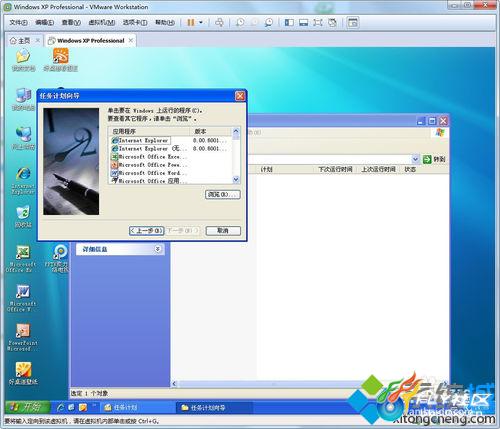
Task: Click the revert to snapshot icon
Action: [x=254, y=23]
